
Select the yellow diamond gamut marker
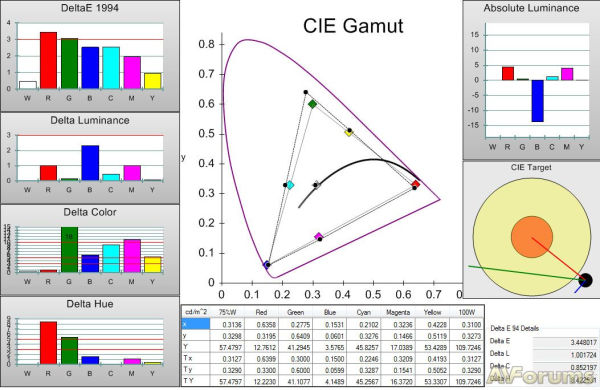(x=349, y=133)
